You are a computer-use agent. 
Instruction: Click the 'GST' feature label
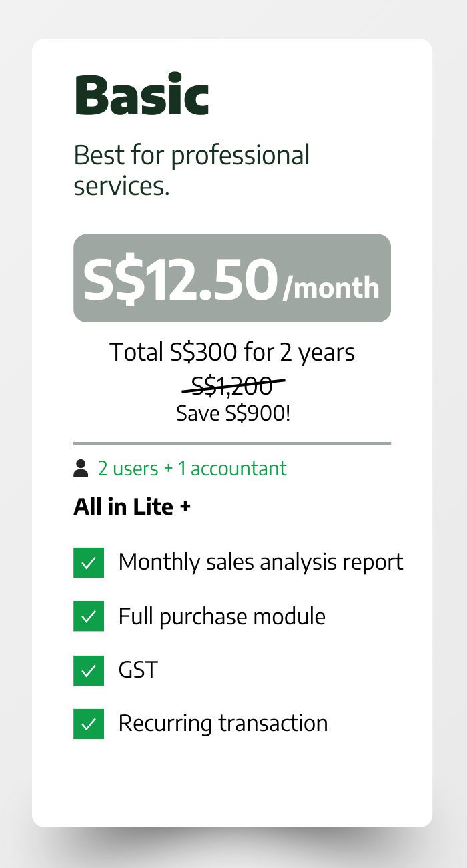point(138,670)
